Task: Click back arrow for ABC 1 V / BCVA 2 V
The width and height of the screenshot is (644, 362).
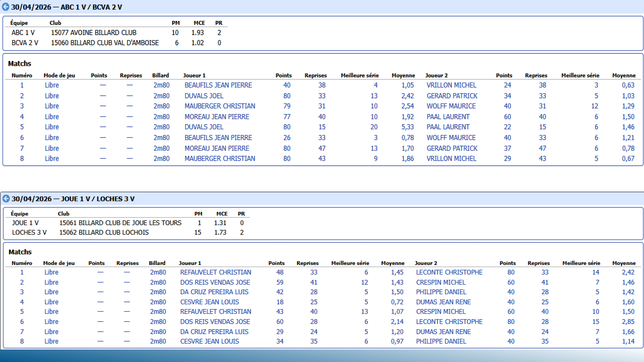Action: [6, 7]
